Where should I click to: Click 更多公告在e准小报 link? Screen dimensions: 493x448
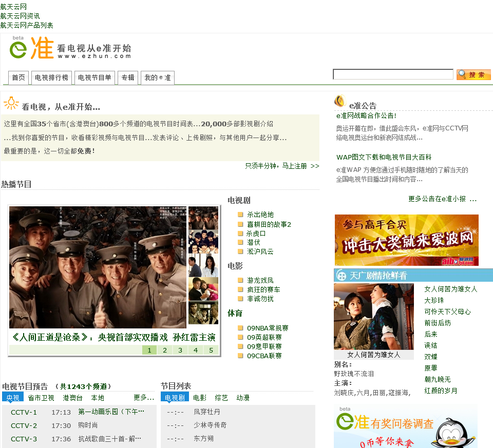click(442, 199)
